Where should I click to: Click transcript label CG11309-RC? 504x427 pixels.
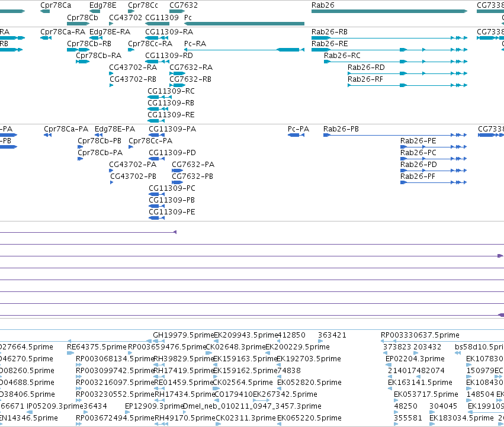point(171,91)
